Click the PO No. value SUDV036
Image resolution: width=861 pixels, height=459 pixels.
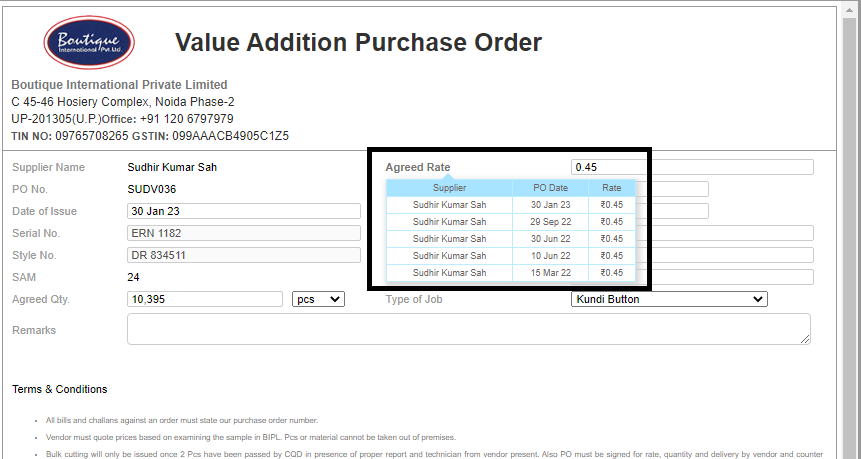152,189
